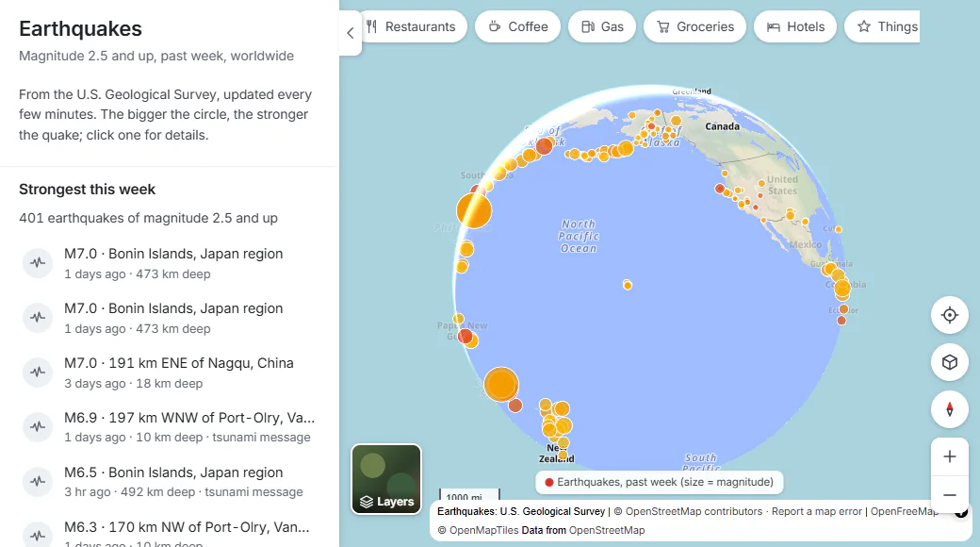This screenshot has width=980, height=547.
Task: Open the OpenMapTiles attribution link
Action: pos(483,530)
